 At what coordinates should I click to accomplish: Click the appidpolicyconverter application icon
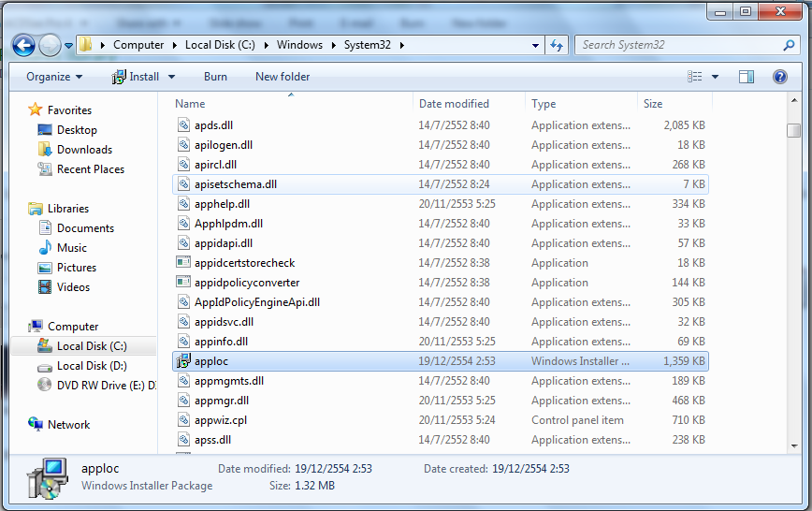click(x=183, y=282)
